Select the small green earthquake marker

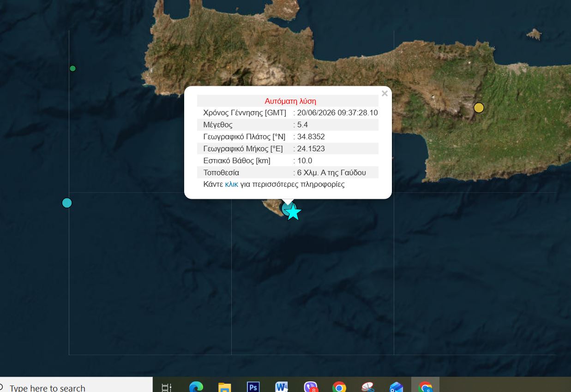coord(72,68)
